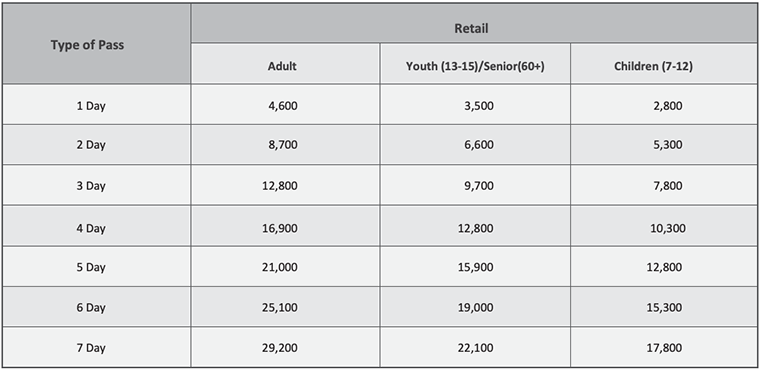This screenshot has width=760, height=369.
Task: Select the 5 Day row label
Action: (x=96, y=266)
